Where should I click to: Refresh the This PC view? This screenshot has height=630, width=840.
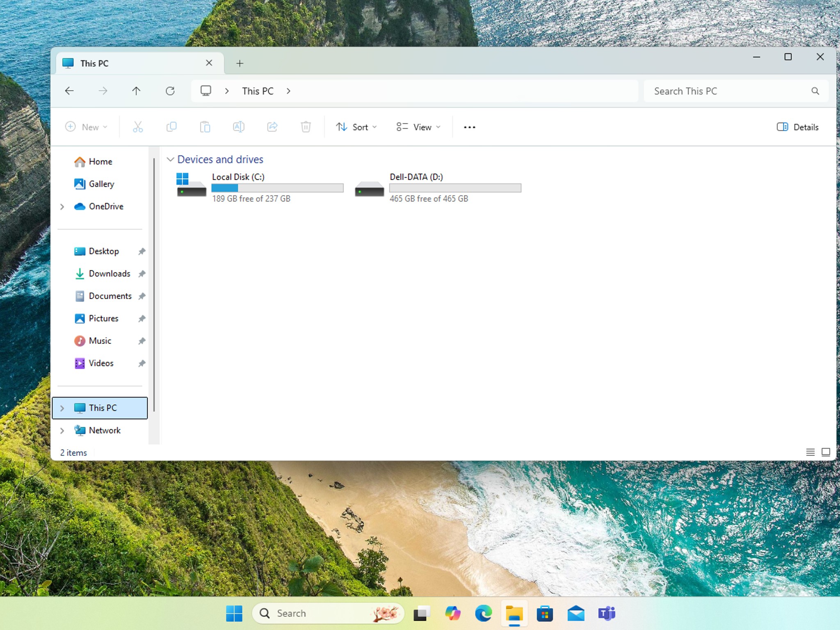[x=170, y=91]
